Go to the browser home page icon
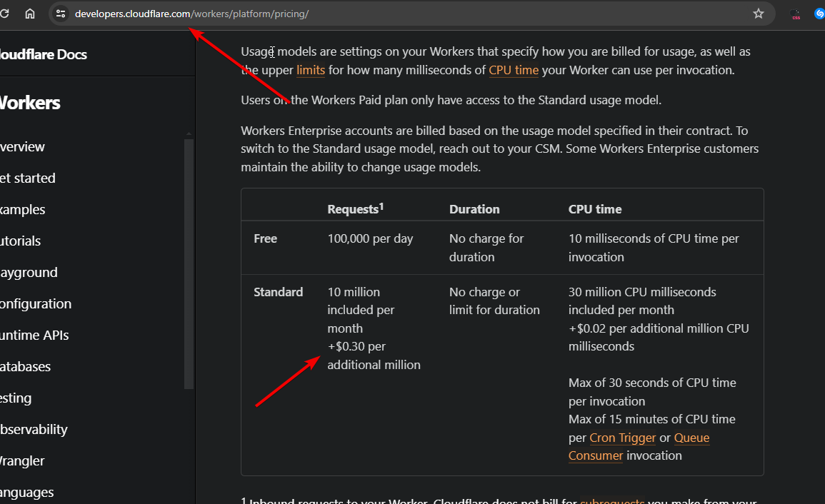Image resolution: width=825 pixels, height=504 pixels. click(30, 14)
